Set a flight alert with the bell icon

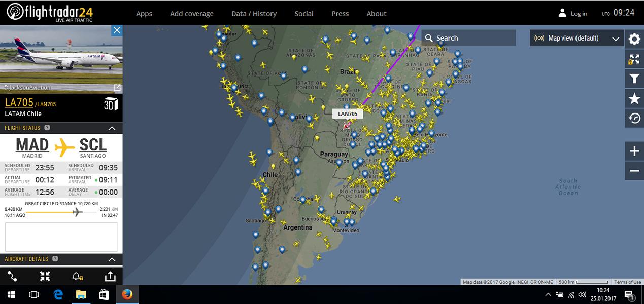[x=77, y=276]
